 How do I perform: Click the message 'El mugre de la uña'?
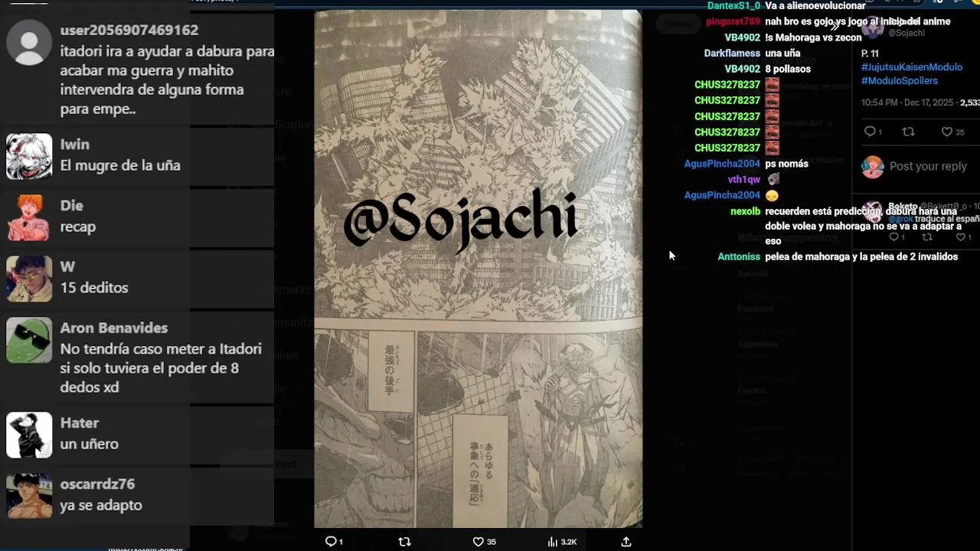click(x=120, y=165)
